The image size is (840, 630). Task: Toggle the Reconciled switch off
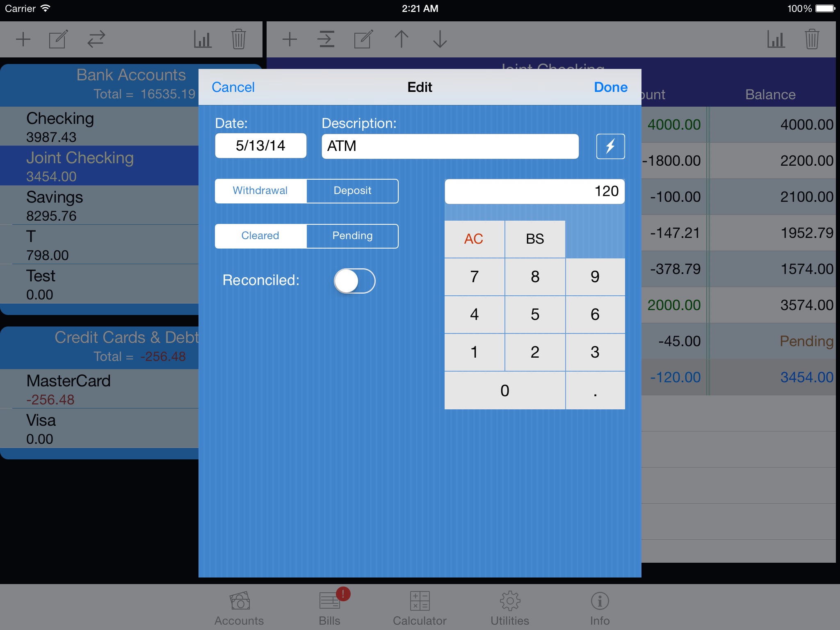point(354,280)
